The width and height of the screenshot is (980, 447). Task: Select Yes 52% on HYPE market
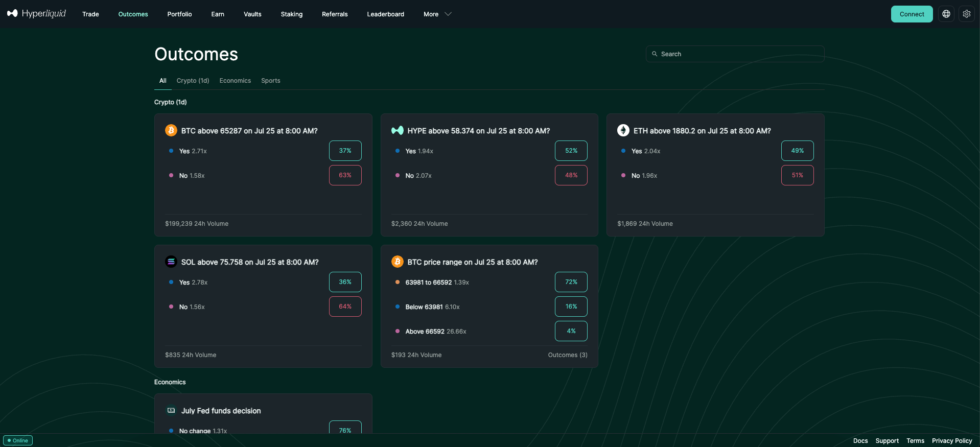(x=571, y=151)
